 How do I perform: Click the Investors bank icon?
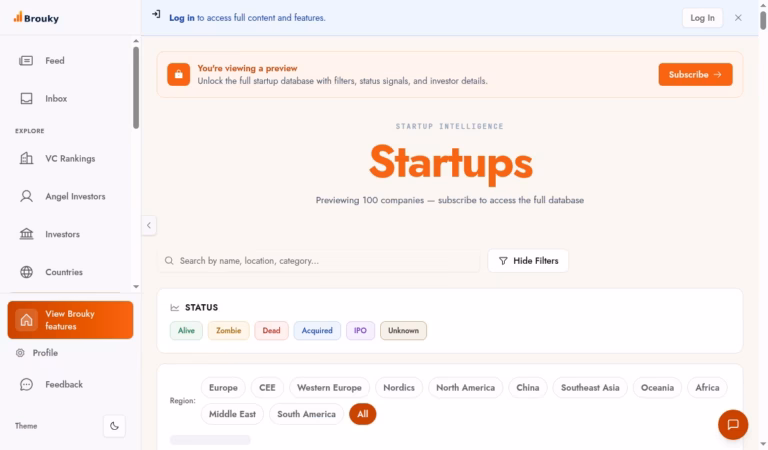click(26, 234)
